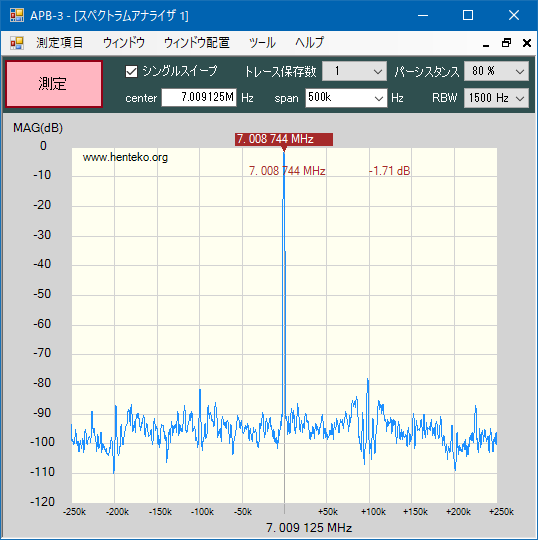Image resolution: width=538 pixels, height=540 pixels.
Task: Maximize the APB-3 main window
Action: coord(468,15)
